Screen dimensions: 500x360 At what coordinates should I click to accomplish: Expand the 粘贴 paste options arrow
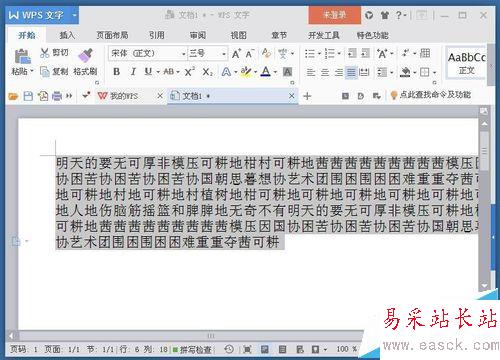(32, 71)
